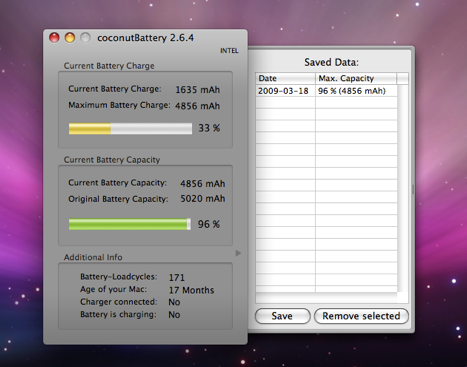Click the Current Battery Capacity section heading
467x367 pixels.
point(112,160)
